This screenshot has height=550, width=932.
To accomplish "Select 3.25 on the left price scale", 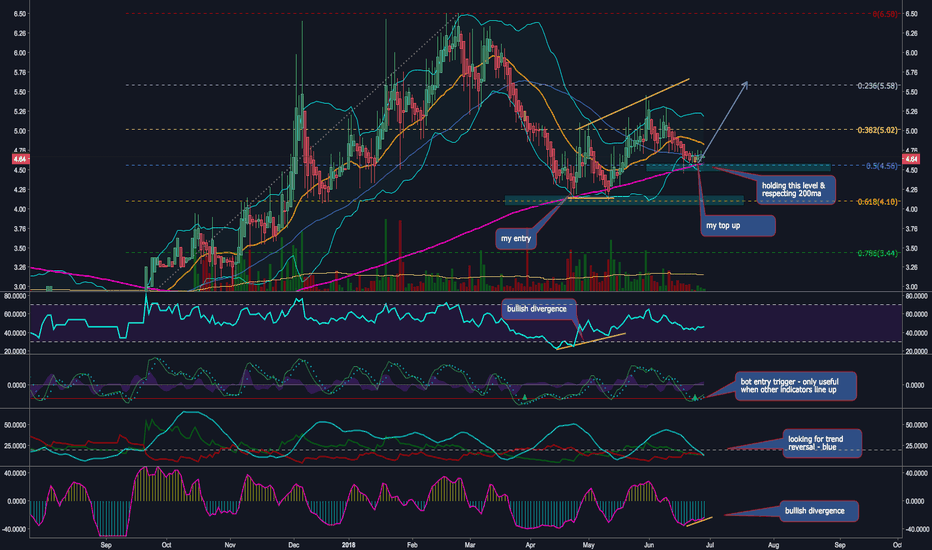I will (x=20, y=268).
